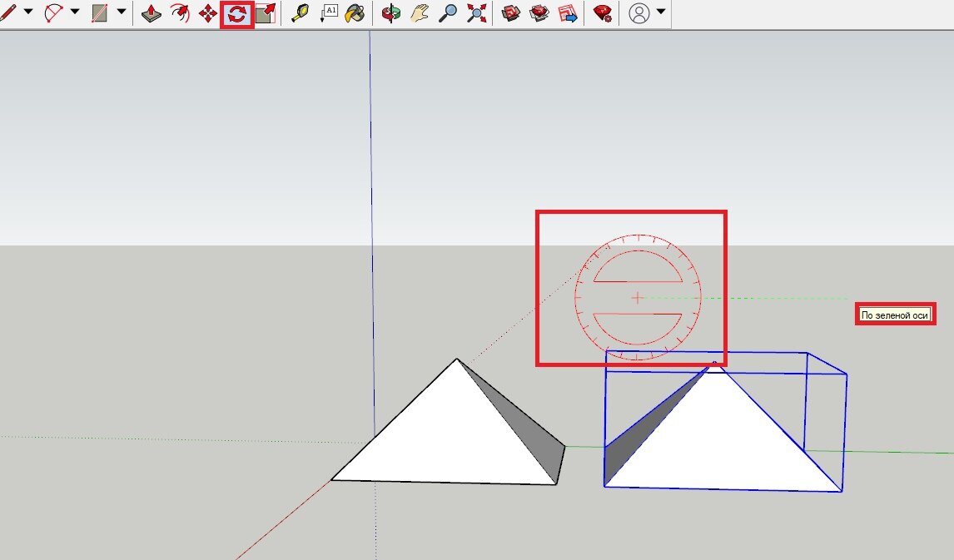Choose the Tape Measure tool
This screenshot has height=560, width=954.
[300, 13]
